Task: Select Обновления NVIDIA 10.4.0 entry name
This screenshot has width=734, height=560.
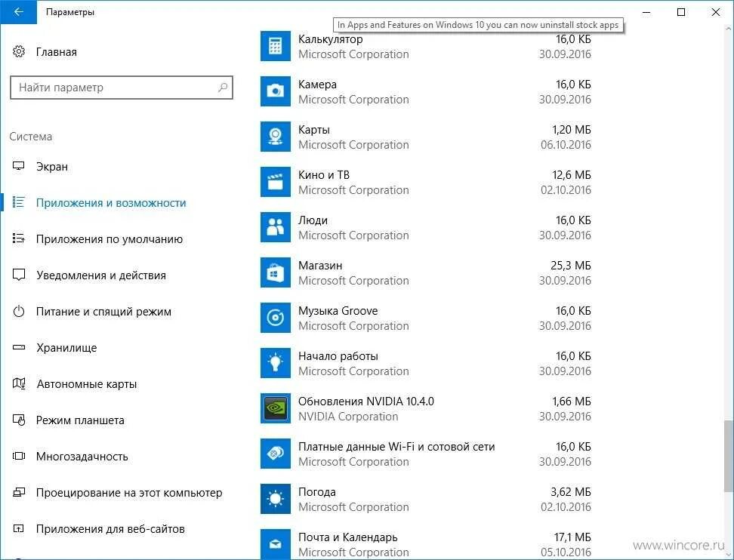Action: [x=366, y=402]
